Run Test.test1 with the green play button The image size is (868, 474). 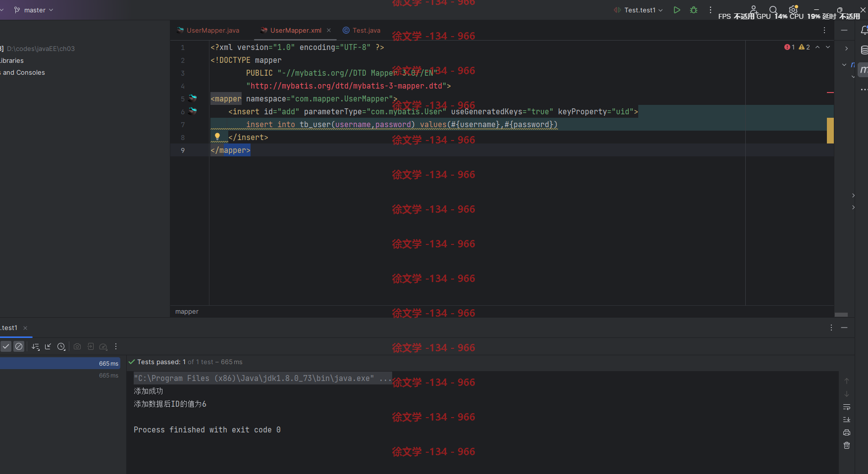(677, 10)
